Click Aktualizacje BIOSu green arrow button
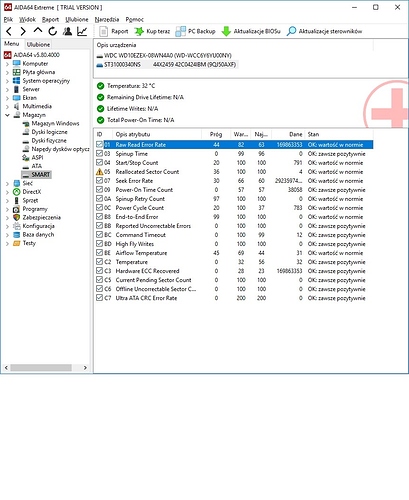 tap(251, 31)
